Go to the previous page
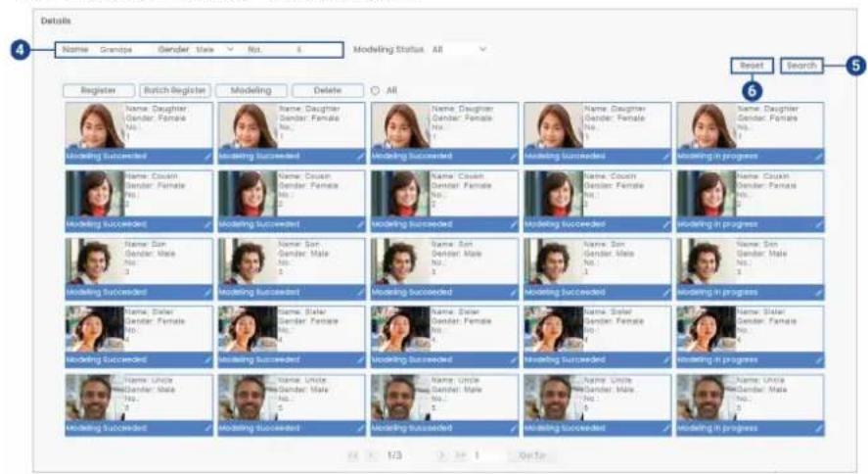This screenshot has height=474, width=868. (372, 455)
